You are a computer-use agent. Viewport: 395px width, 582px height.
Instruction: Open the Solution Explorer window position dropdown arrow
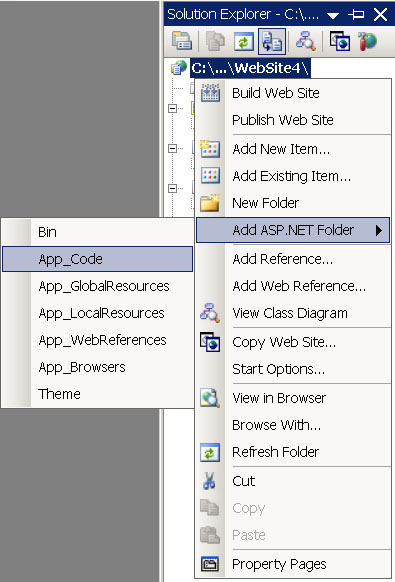(x=333, y=15)
